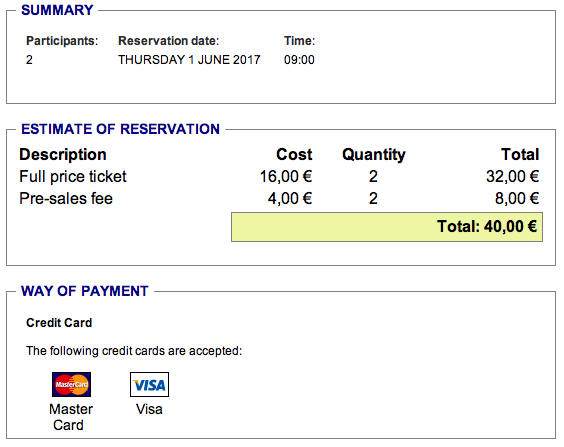Click the Full price ticket row label
564x447 pixels.
click(x=73, y=177)
